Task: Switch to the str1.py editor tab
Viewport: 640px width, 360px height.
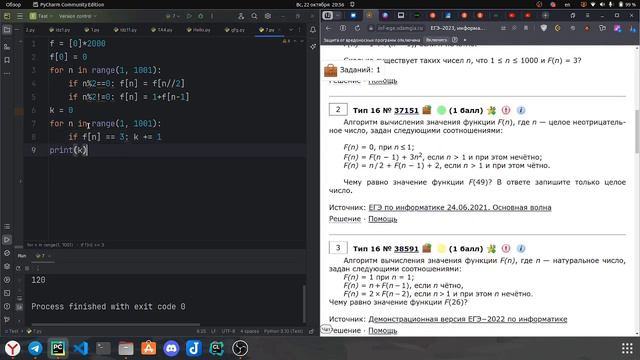Action: pyautogui.click(x=60, y=30)
